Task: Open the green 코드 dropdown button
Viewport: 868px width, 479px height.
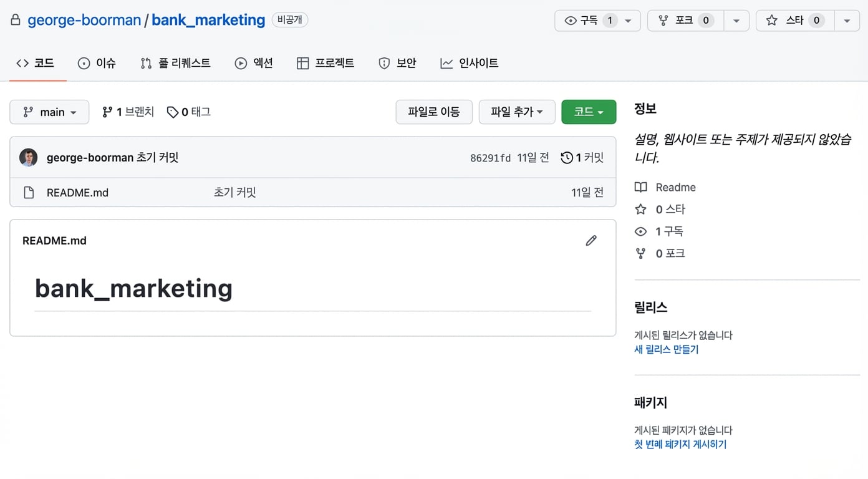Action: click(589, 112)
